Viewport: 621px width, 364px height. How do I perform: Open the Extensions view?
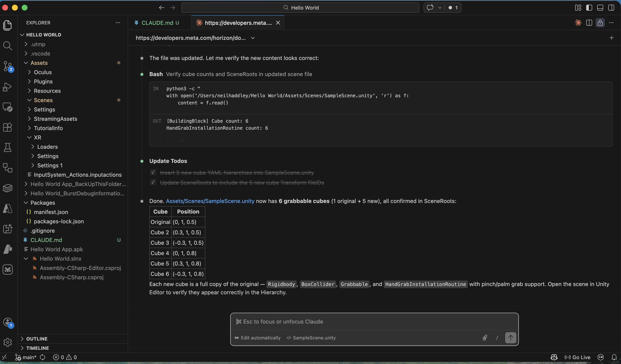click(x=7, y=127)
